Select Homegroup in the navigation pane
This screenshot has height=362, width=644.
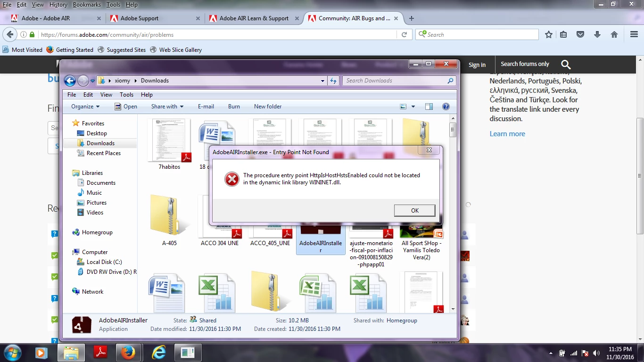97,232
